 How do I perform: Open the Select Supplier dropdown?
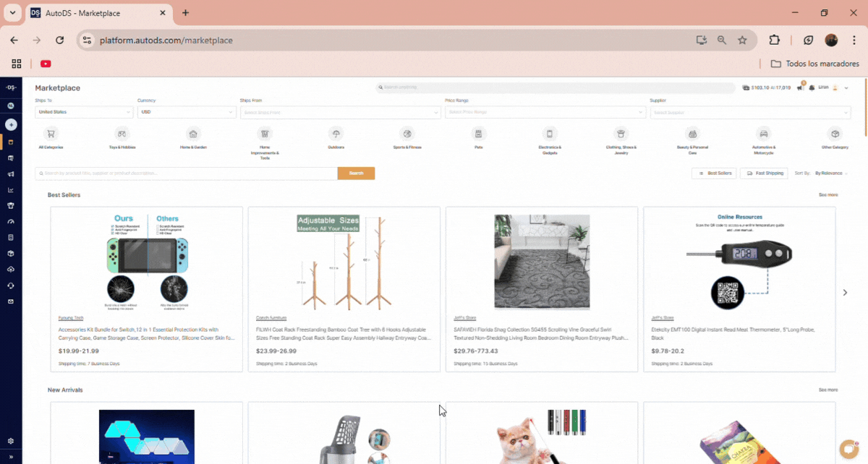[750, 113]
